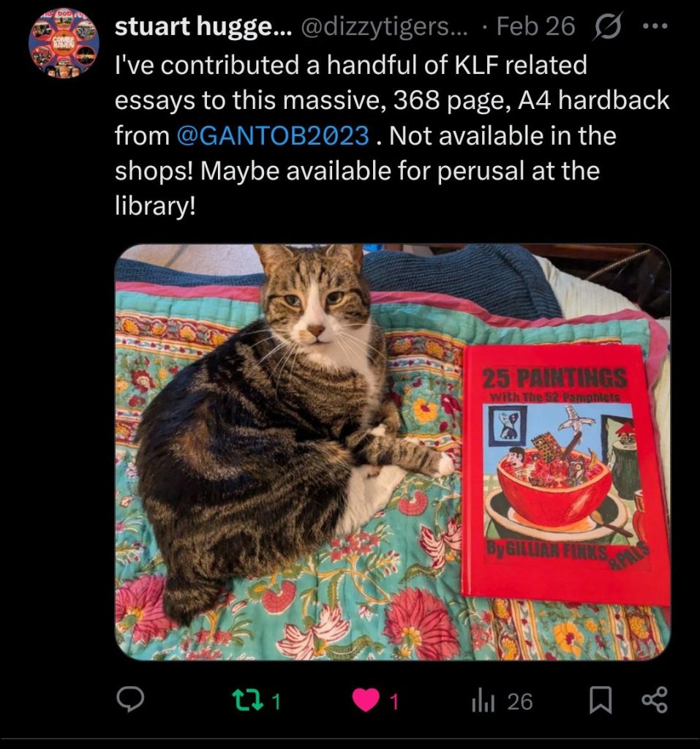The width and height of the screenshot is (700, 749).
Task: Open the @dizzytigers... handle link
Action: [x=385, y=26]
